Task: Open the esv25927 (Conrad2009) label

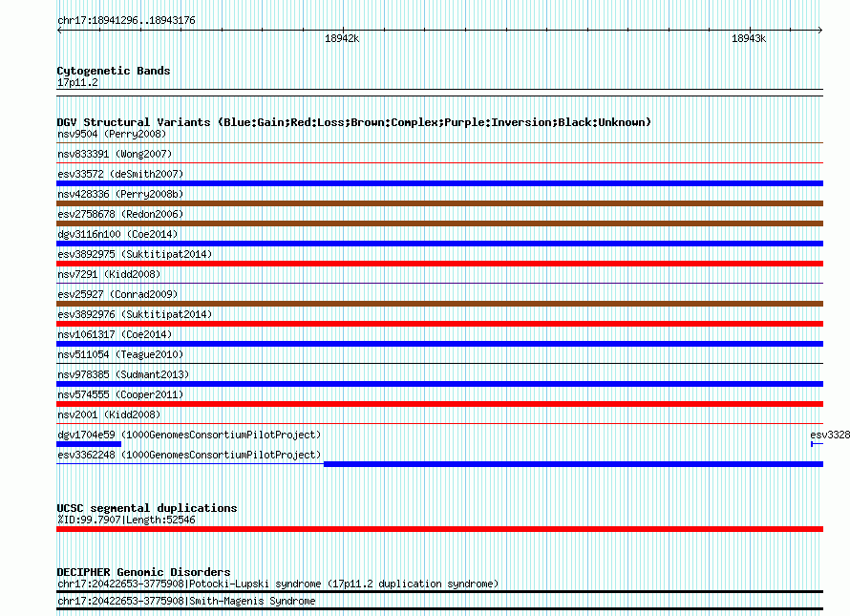Action: tap(117, 294)
